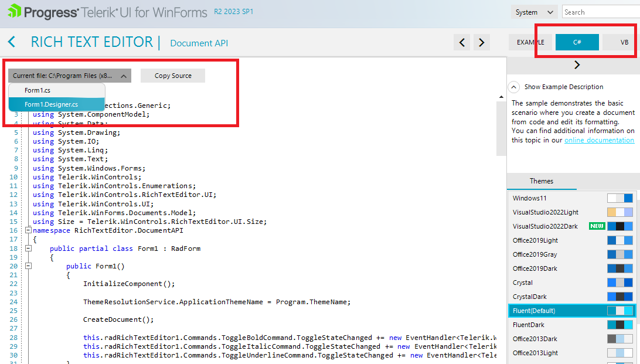Switch to the VB code tab
The width and height of the screenshot is (640, 364).
coord(621,42)
